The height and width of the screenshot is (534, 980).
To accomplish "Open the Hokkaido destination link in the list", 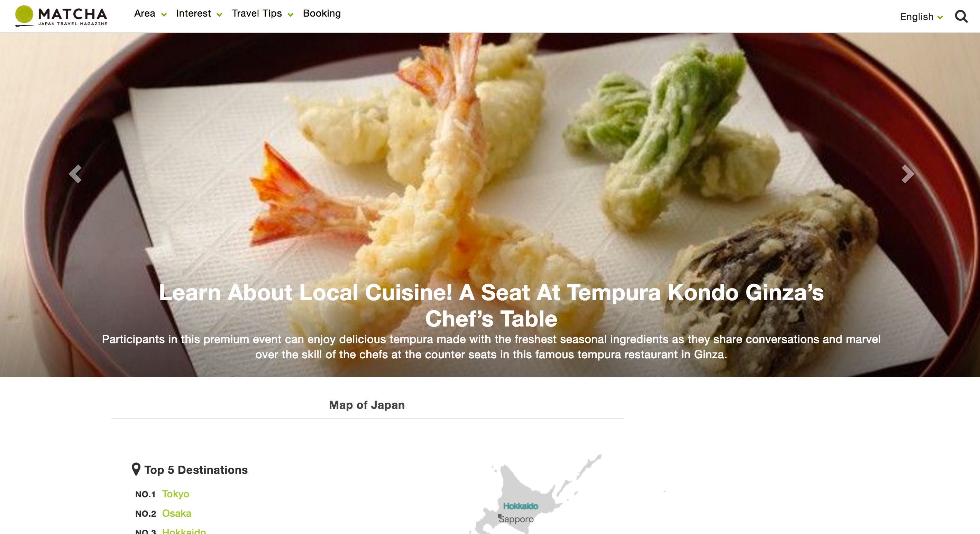I will pyautogui.click(x=184, y=531).
